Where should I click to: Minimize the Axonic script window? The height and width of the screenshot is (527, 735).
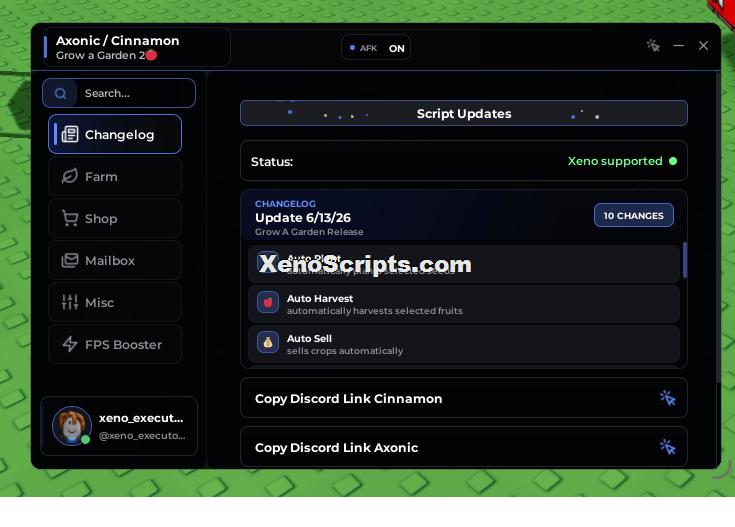[678, 45]
